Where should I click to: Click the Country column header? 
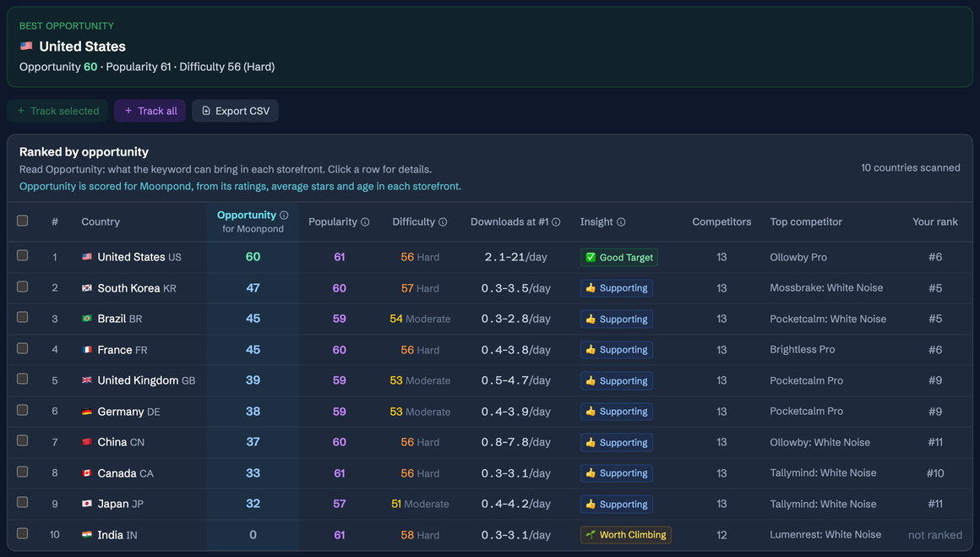[101, 222]
